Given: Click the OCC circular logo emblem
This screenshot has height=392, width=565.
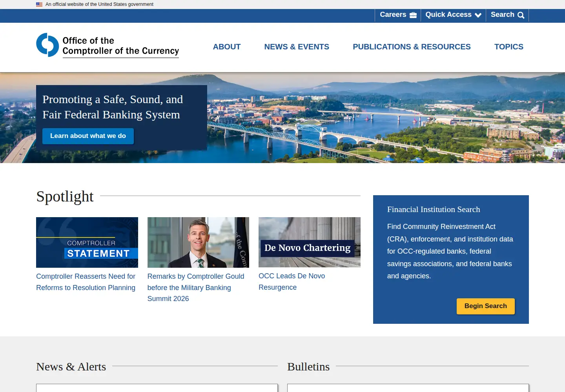Looking at the screenshot, I should point(47,45).
